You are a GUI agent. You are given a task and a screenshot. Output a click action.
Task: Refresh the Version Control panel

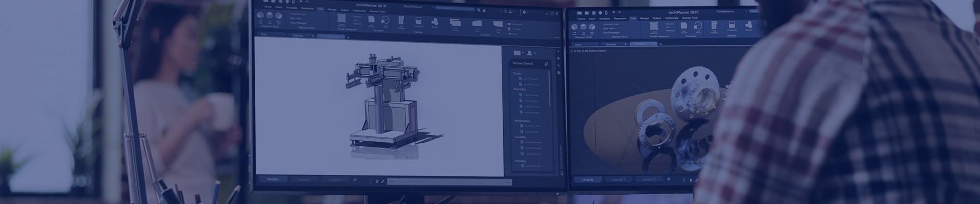coord(546,64)
